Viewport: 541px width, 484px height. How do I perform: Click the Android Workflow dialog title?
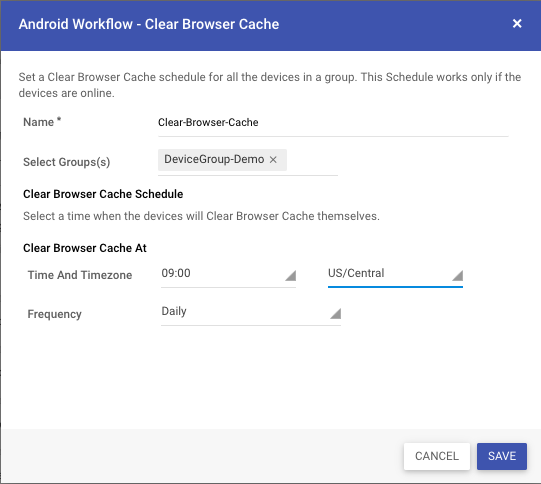click(149, 24)
